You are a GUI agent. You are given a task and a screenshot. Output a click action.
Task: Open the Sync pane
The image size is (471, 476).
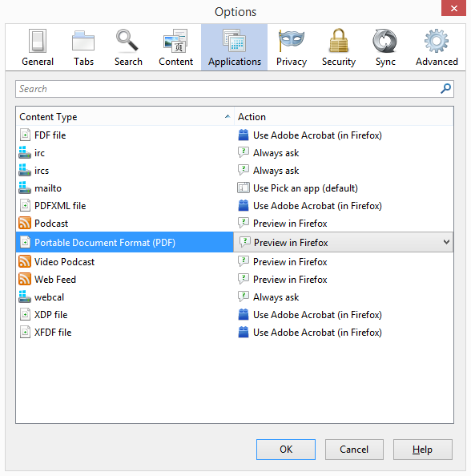(x=385, y=47)
